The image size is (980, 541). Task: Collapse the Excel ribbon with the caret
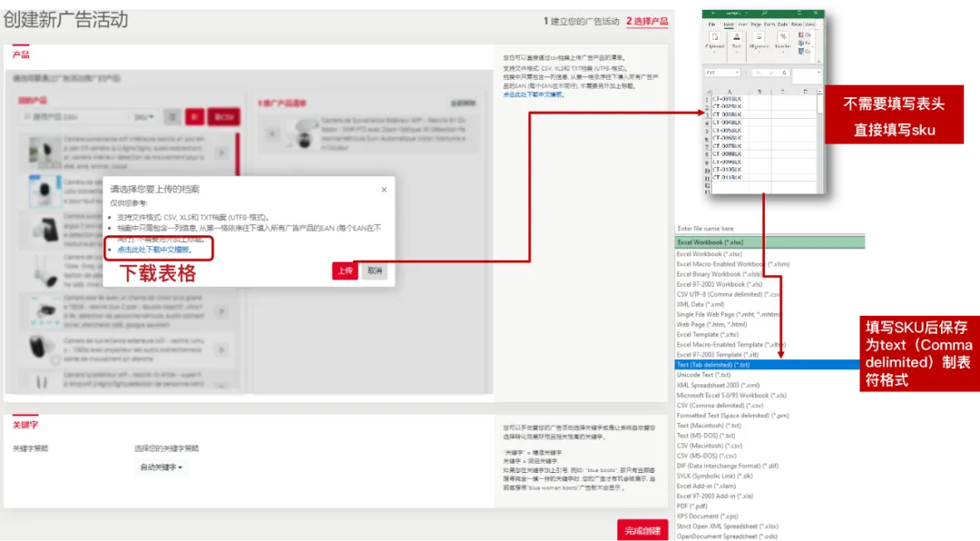pos(818,62)
